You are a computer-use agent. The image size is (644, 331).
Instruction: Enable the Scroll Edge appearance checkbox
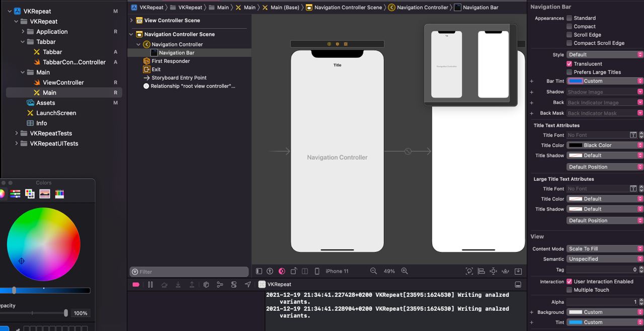(x=569, y=35)
